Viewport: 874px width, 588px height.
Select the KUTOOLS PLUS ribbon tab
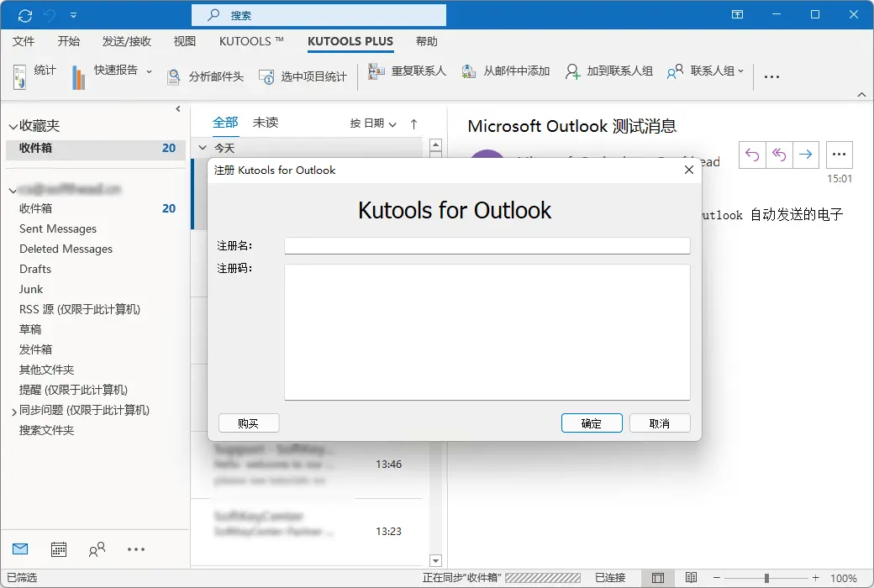350,41
